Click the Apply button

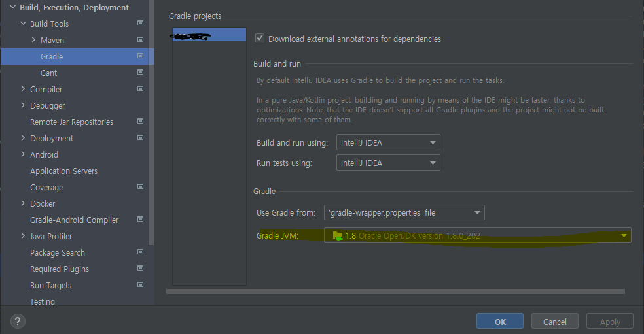coord(610,322)
